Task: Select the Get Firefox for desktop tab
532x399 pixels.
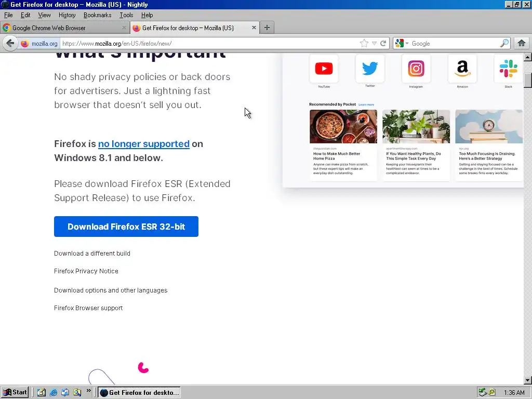Action: [195, 28]
